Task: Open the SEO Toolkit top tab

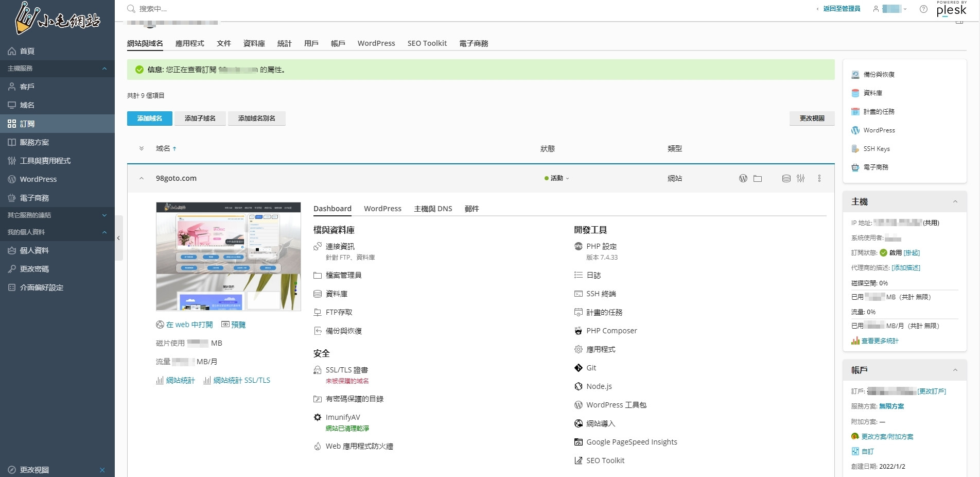Action: 427,43
